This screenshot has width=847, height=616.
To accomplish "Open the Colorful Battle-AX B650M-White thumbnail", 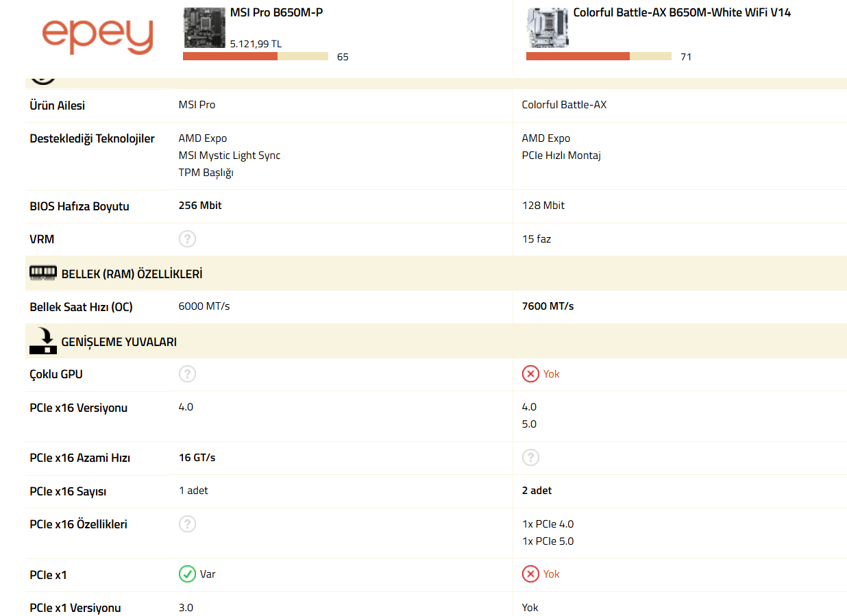I will pos(548,27).
